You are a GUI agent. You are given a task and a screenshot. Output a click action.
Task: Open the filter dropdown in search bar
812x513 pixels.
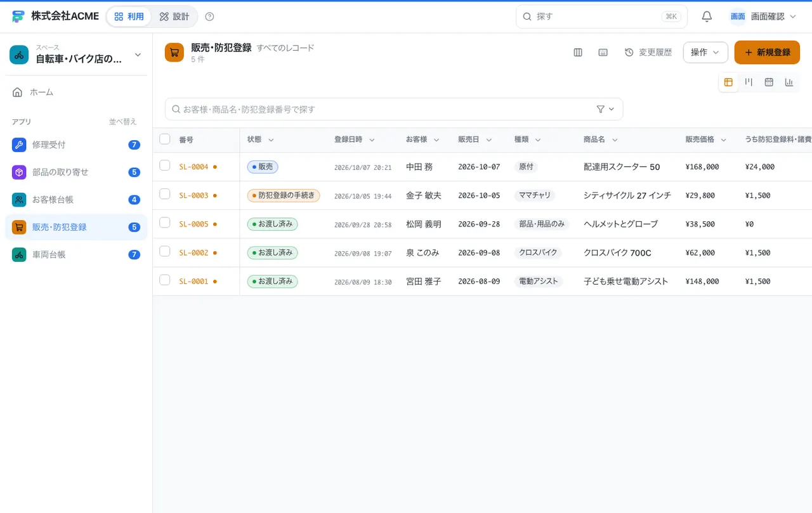(x=606, y=109)
